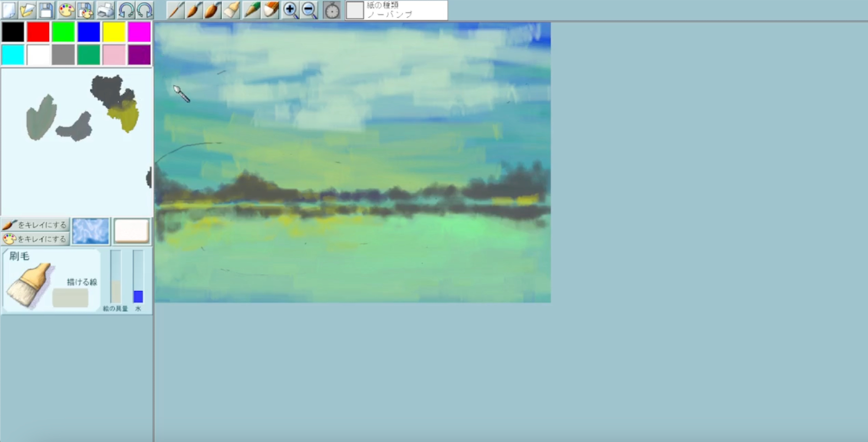The image size is (868, 442).
Task: Click the zoom in magnifier icon
Action: [290, 10]
